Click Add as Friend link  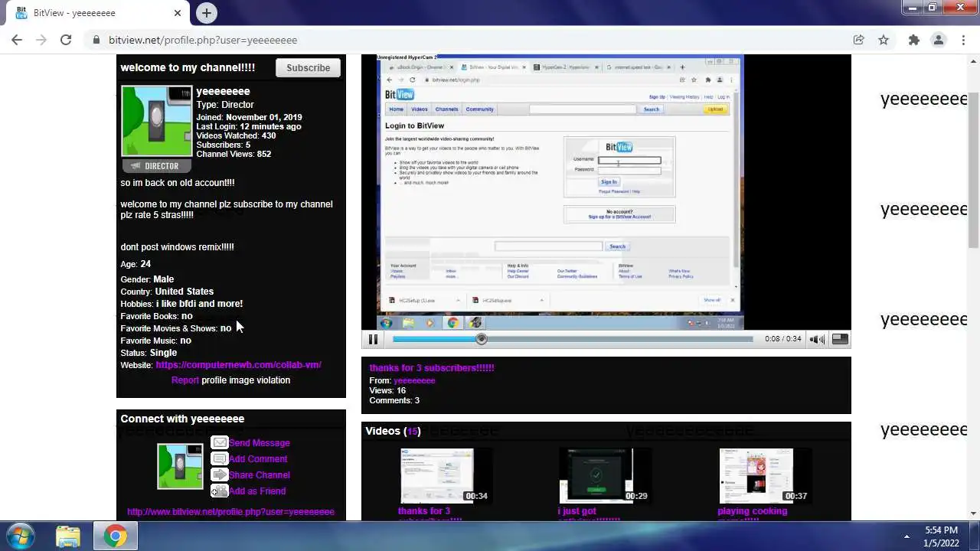click(257, 491)
